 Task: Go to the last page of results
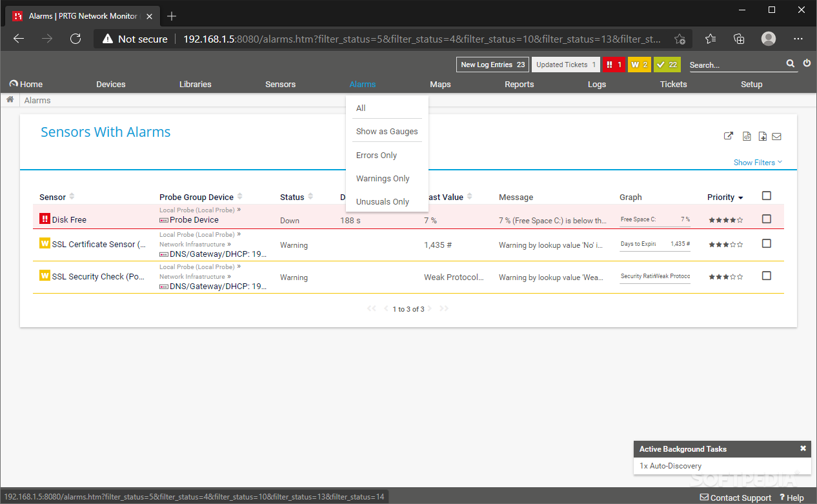click(443, 308)
